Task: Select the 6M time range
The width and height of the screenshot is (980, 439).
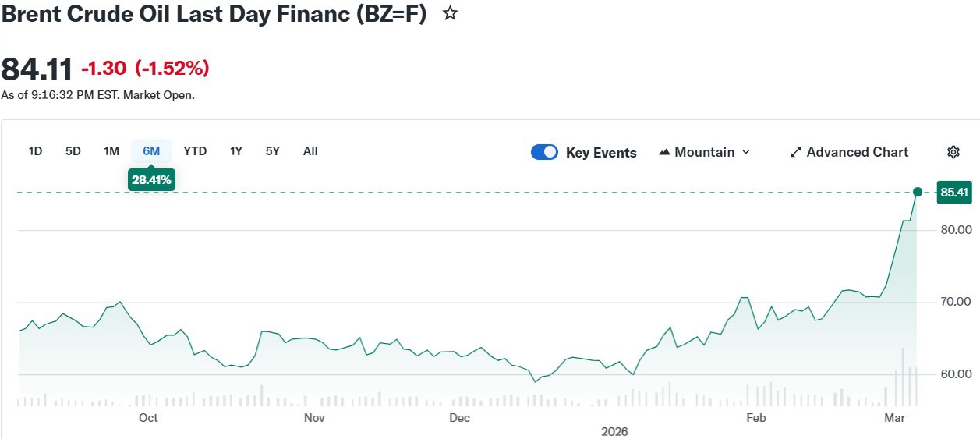Action: [151, 151]
